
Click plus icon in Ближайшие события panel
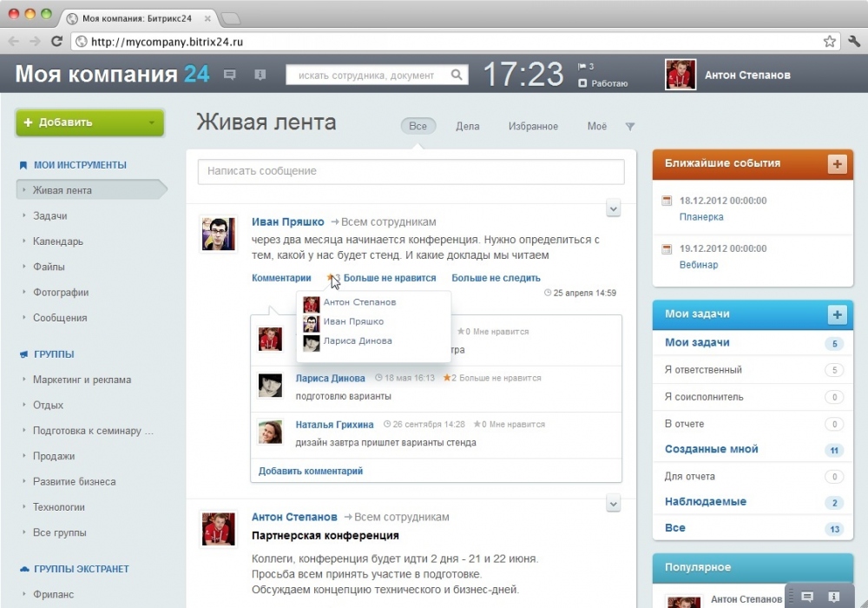point(837,163)
